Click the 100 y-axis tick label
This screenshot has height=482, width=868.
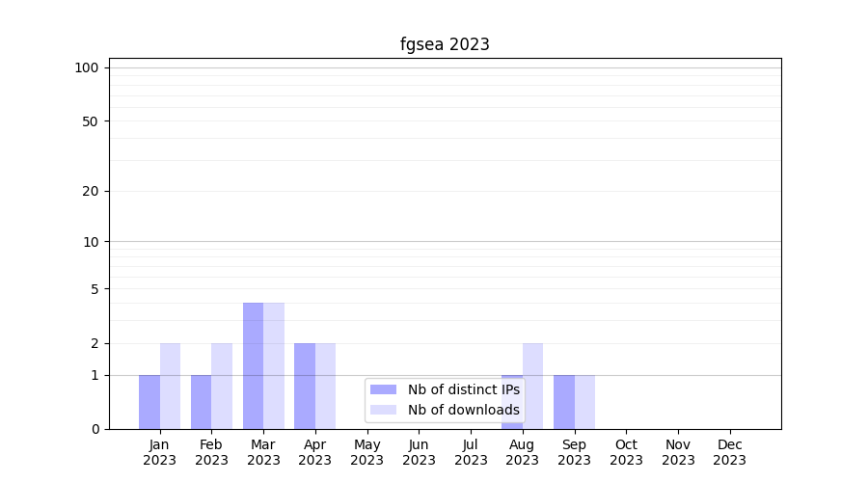tap(87, 67)
